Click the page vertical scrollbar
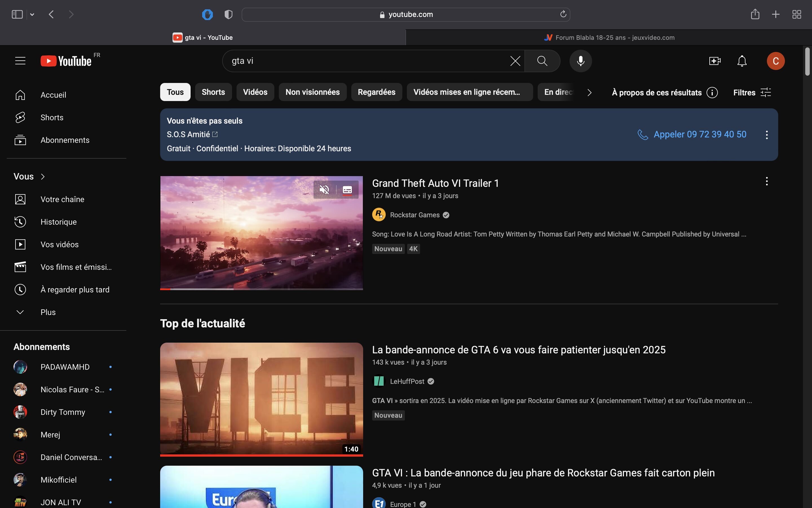812x508 pixels. coord(807,62)
